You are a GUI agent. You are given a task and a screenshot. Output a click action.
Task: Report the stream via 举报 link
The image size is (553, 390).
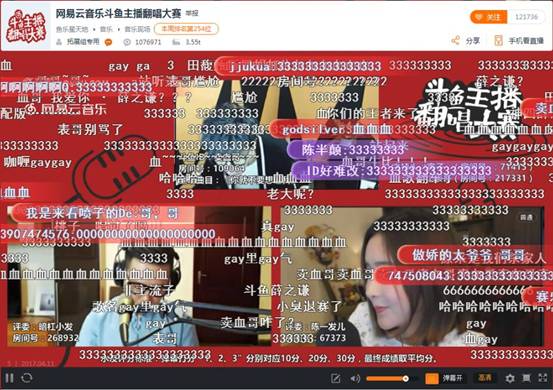pyautogui.click(x=192, y=13)
